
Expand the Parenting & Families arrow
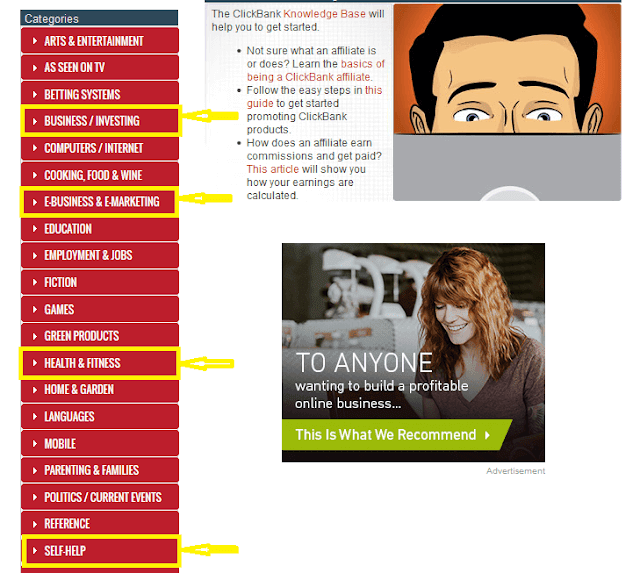pyautogui.click(x=35, y=471)
